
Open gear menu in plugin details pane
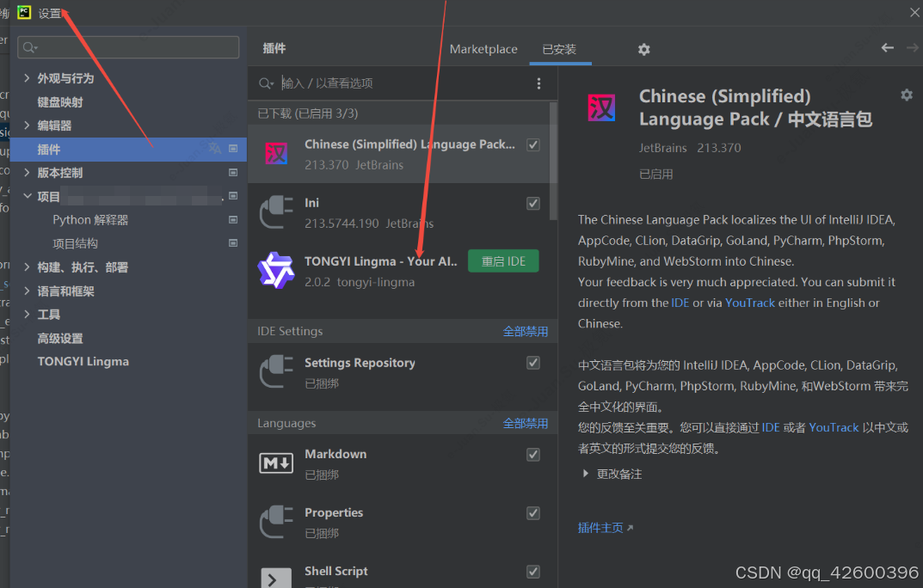coord(907,95)
